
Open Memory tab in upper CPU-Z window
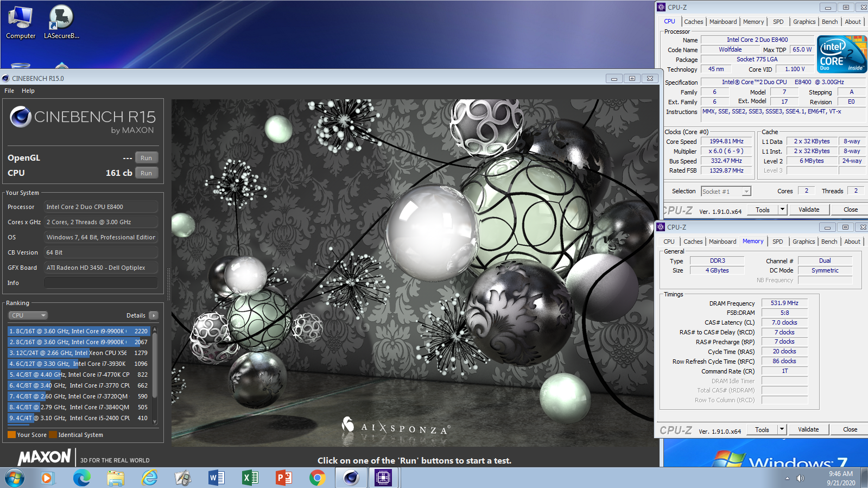click(x=753, y=22)
